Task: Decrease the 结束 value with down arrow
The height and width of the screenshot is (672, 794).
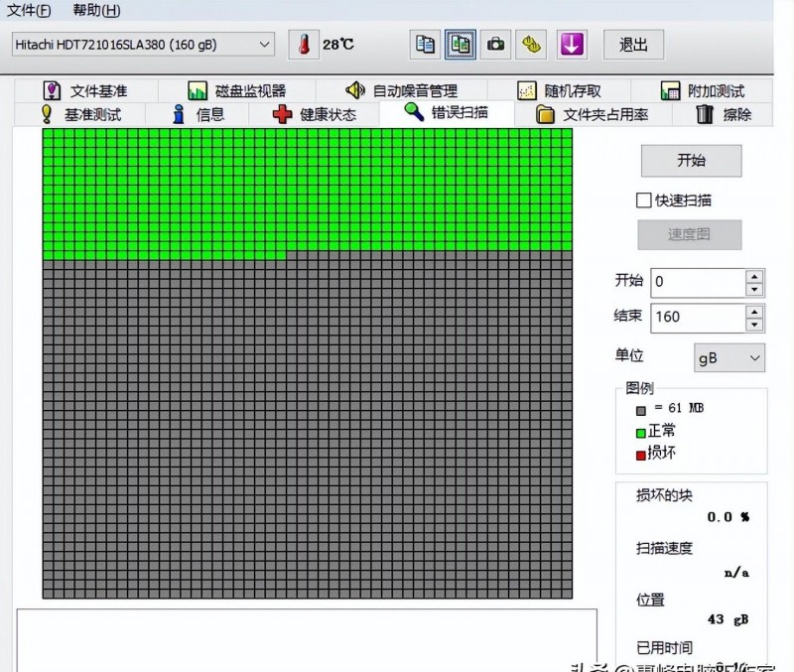Action: click(x=754, y=325)
